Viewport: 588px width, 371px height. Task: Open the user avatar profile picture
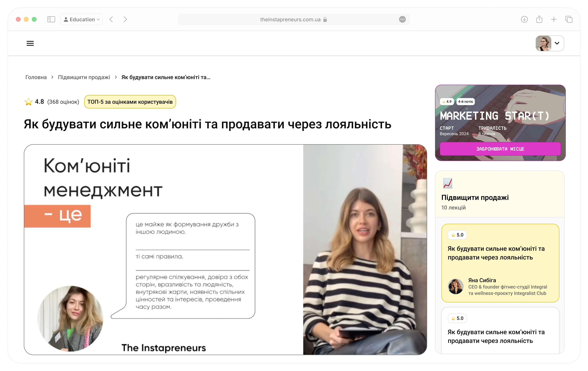coord(543,43)
